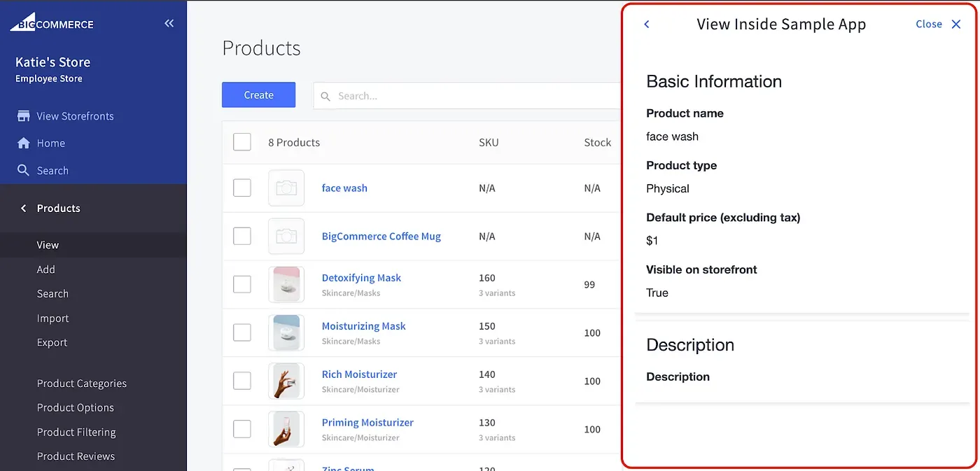Open Product Categories in sidebar
Viewport: 980px width, 471px height.
click(x=82, y=384)
